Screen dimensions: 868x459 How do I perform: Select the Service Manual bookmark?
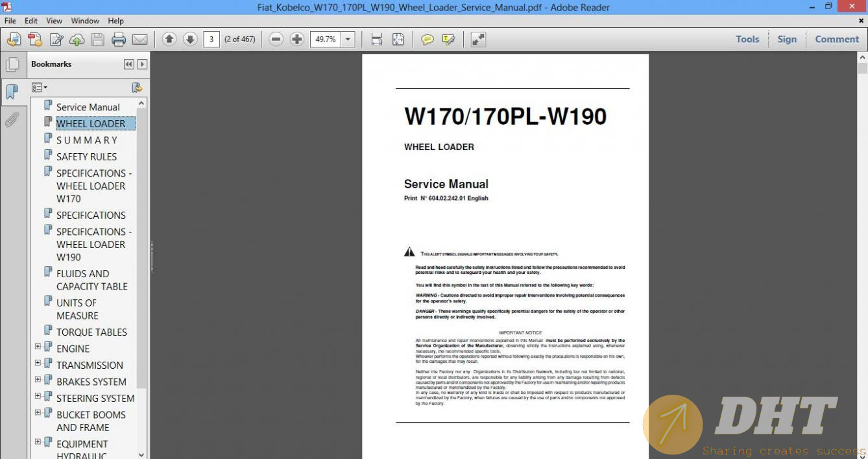click(x=88, y=107)
